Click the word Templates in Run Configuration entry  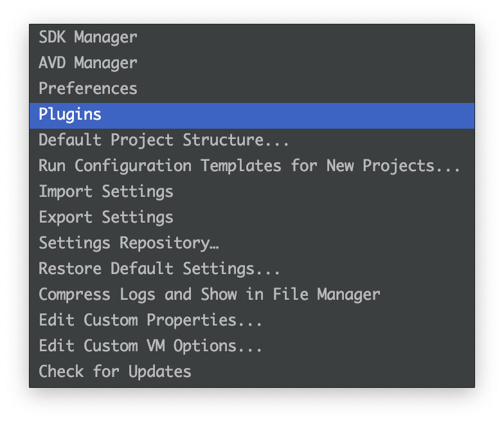pyautogui.click(x=241, y=167)
